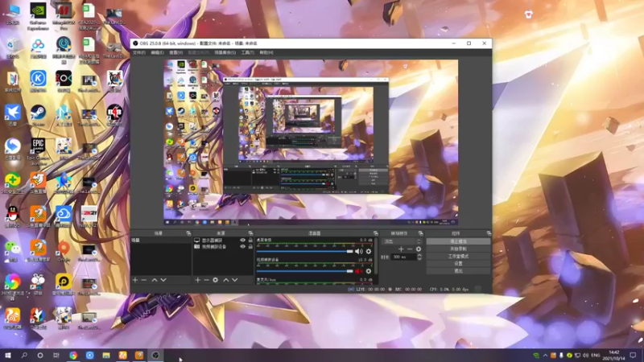Open Help menu in OBS
Viewport: 644px width, 362px height.
(266, 52)
